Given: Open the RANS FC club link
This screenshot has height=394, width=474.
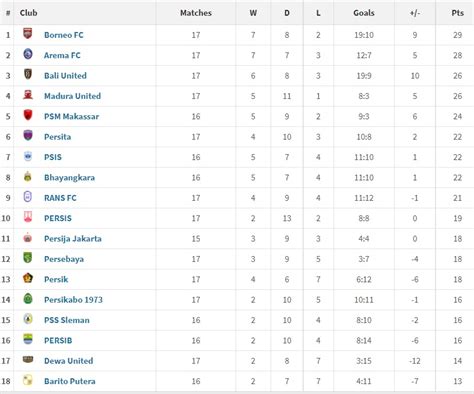Looking at the screenshot, I should 60,198.
